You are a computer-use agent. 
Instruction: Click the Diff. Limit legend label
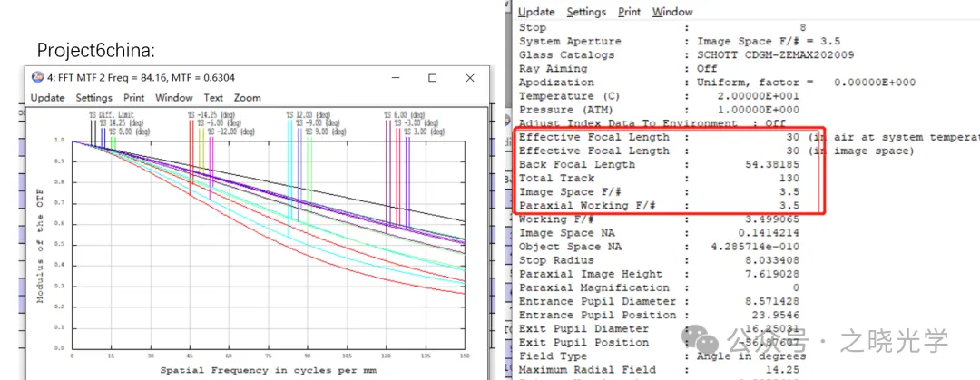(x=103, y=114)
